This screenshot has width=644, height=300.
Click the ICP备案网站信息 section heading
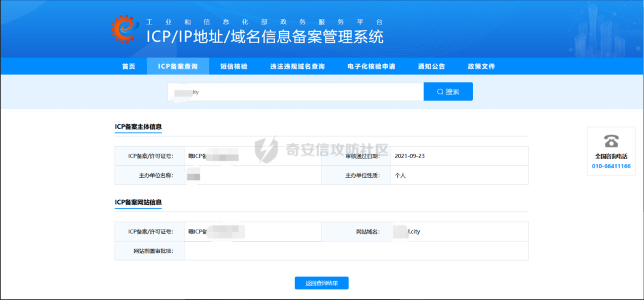[x=138, y=202]
